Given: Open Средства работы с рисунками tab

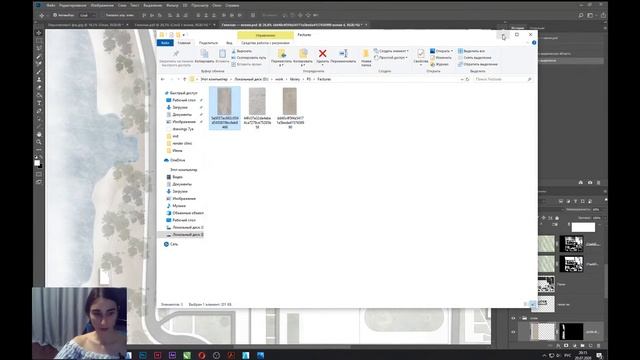Looking at the screenshot, I should 265,43.
